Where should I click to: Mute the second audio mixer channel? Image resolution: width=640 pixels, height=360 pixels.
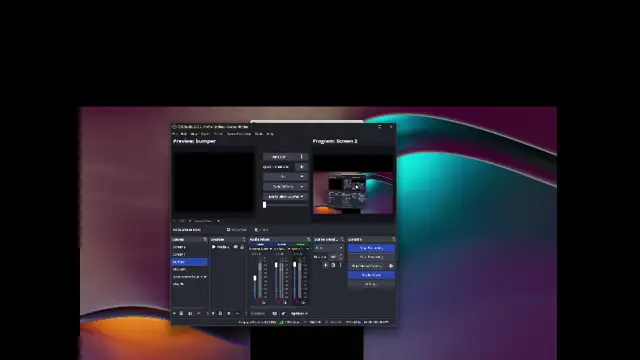point(279,302)
